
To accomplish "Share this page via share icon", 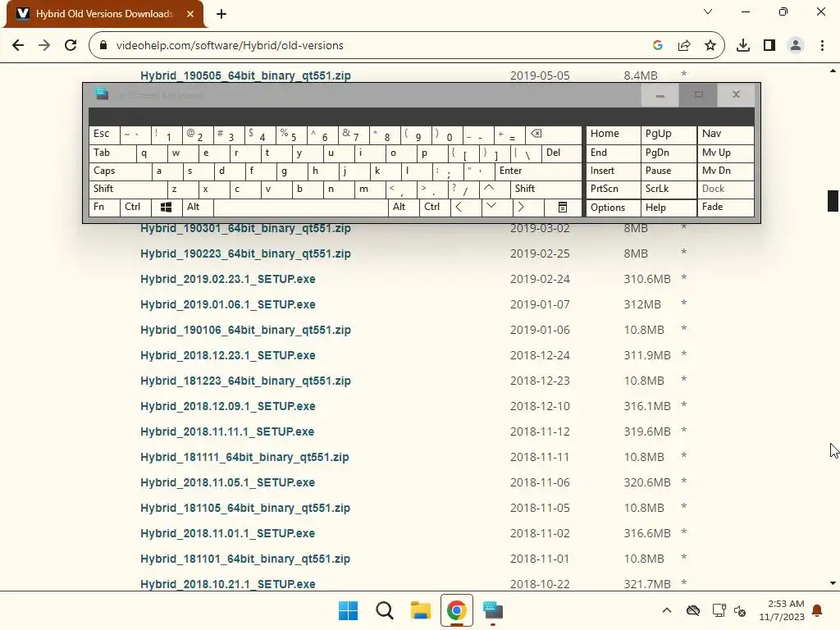I will [x=683, y=45].
